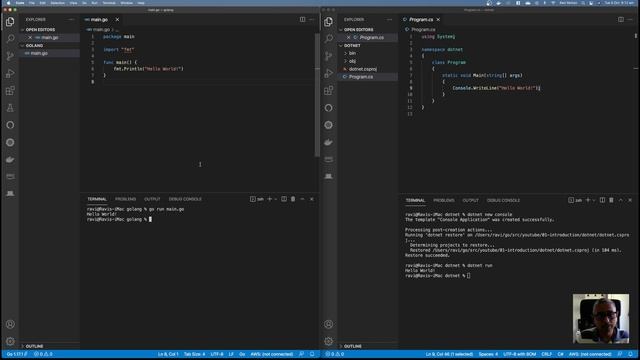Open Explorer view in left VS Code window
The width and height of the screenshot is (640, 360).
click(x=10, y=22)
